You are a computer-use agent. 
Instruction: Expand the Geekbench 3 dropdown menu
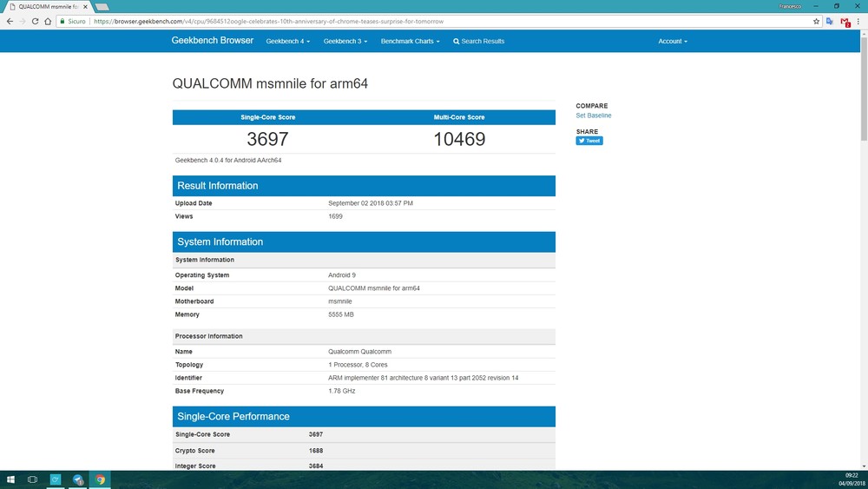[x=345, y=41]
